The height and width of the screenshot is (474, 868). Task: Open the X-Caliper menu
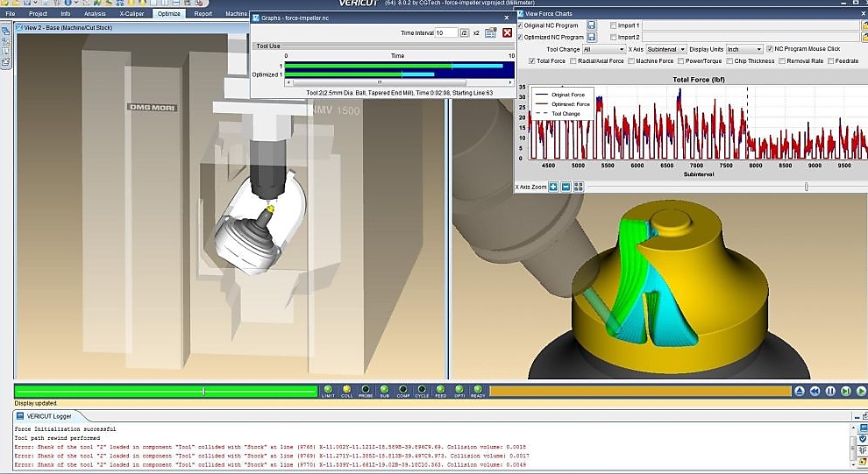(x=132, y=13)
